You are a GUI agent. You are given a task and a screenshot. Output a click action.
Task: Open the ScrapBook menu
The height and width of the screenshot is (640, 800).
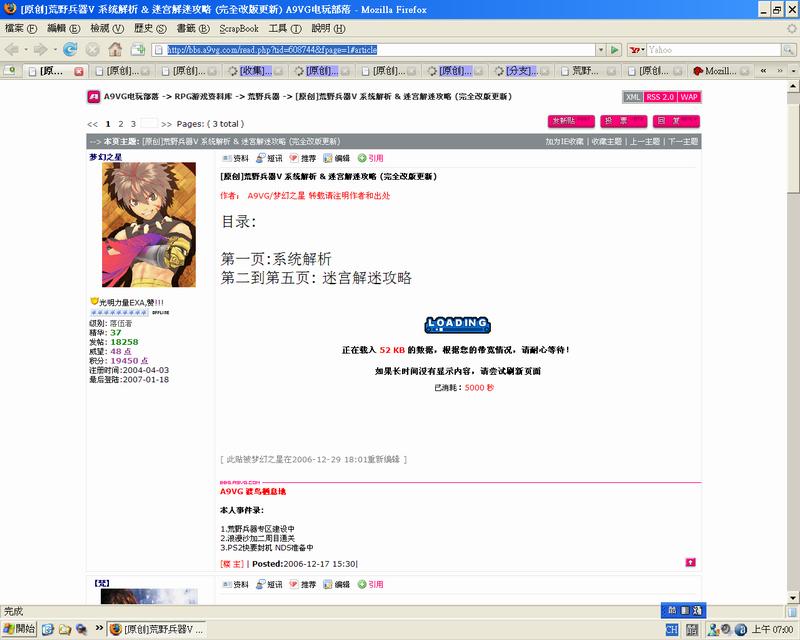239,29
